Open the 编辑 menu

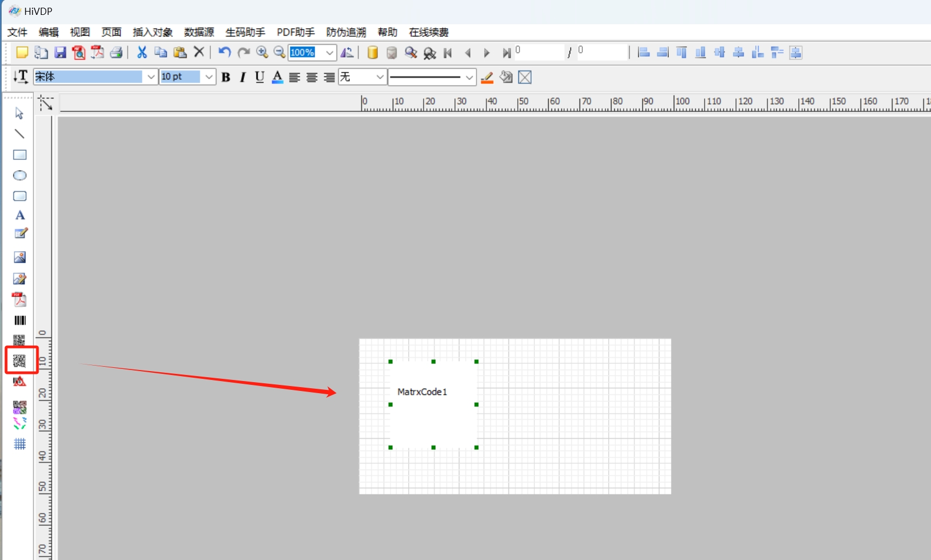tap(48, 32)
